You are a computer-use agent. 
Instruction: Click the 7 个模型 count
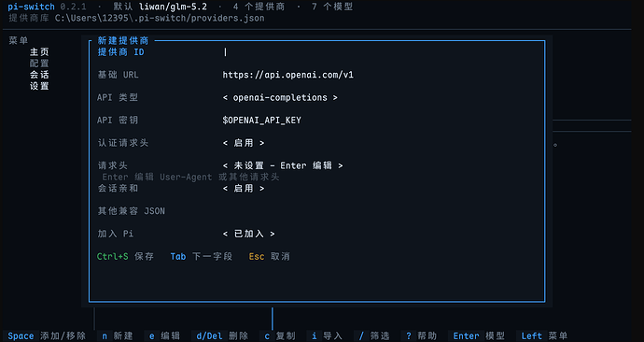332,7
